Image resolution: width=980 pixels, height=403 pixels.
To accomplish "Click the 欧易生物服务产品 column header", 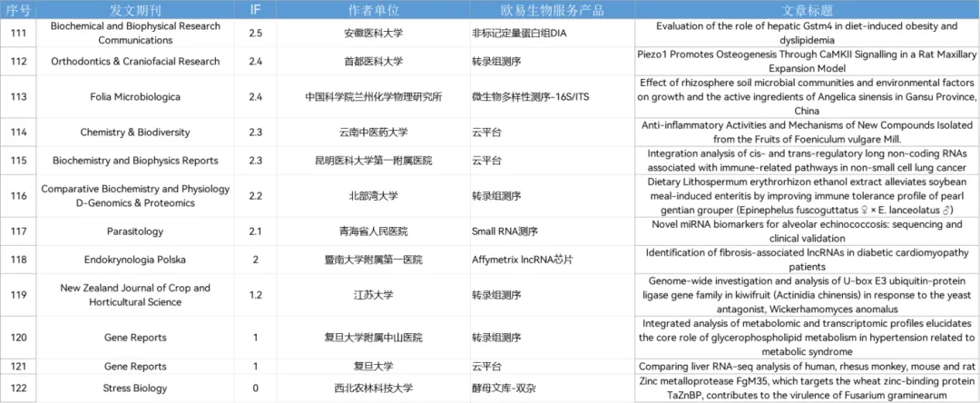I will click(x=552, y=10).
